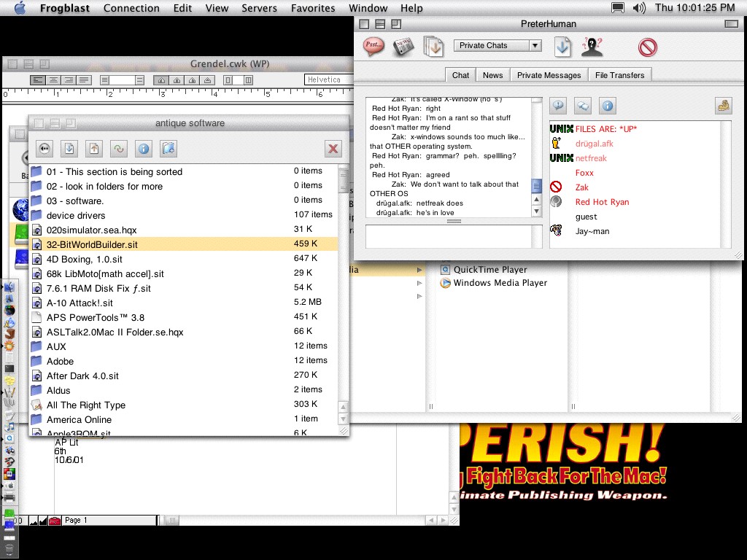Screen dimensions: 747x560
Task: Switch to the File Transfers tab
Action: pos(619,75)
